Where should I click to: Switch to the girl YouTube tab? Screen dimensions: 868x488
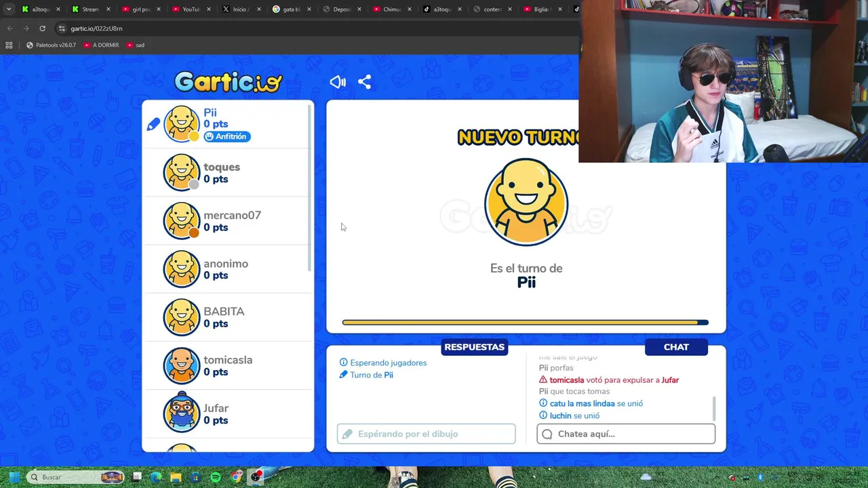coord(140,9)
